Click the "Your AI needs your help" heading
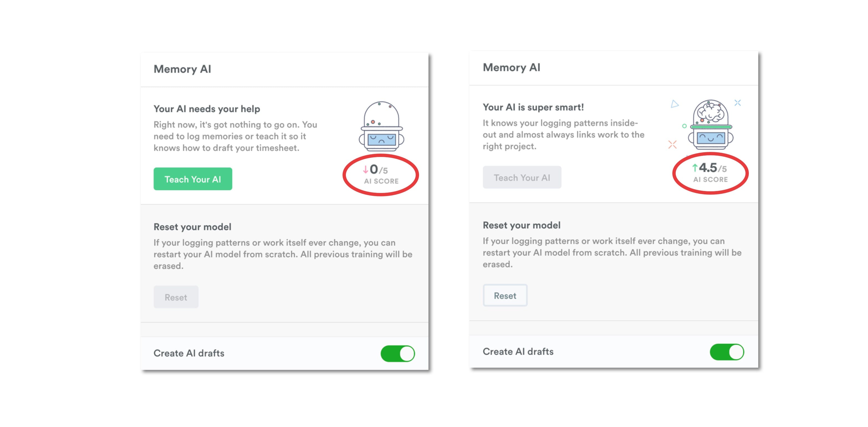This screenshot has width=868, height=427. pyautogui.click(x=206, y=109)
